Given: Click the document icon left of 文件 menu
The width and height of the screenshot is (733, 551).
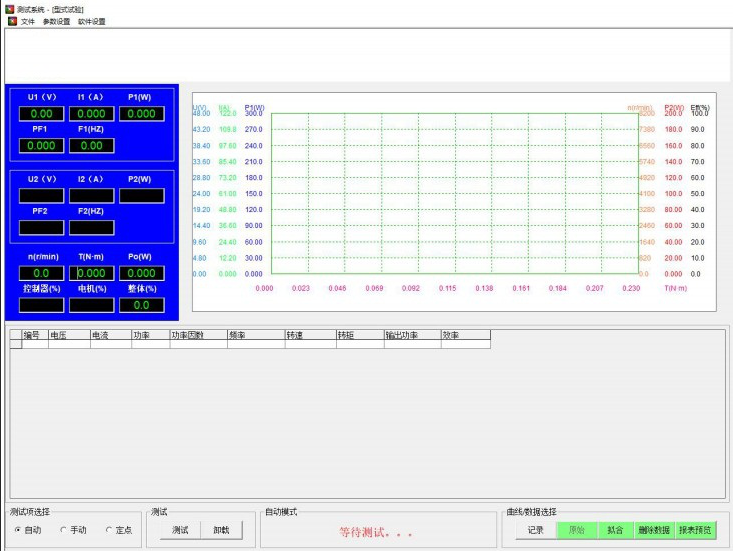Looking at the screenshot, I should pyautogui.click(x=12, y=21).
